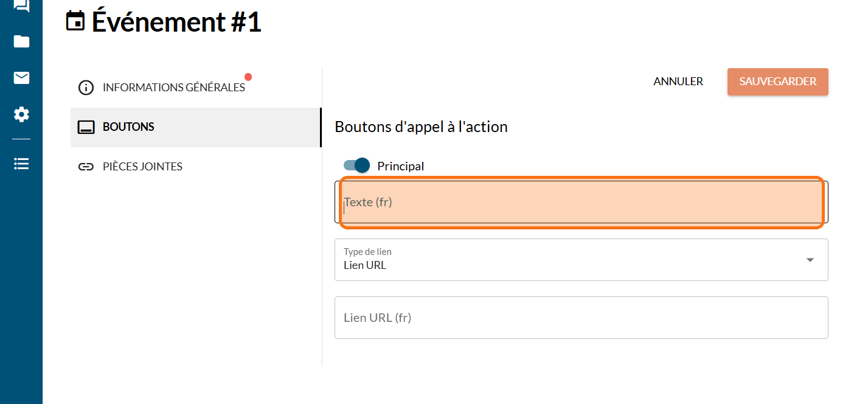This screenshot has height=404, width=868.
Task: Open the chat icon in the sidebar
Action: 21,6
